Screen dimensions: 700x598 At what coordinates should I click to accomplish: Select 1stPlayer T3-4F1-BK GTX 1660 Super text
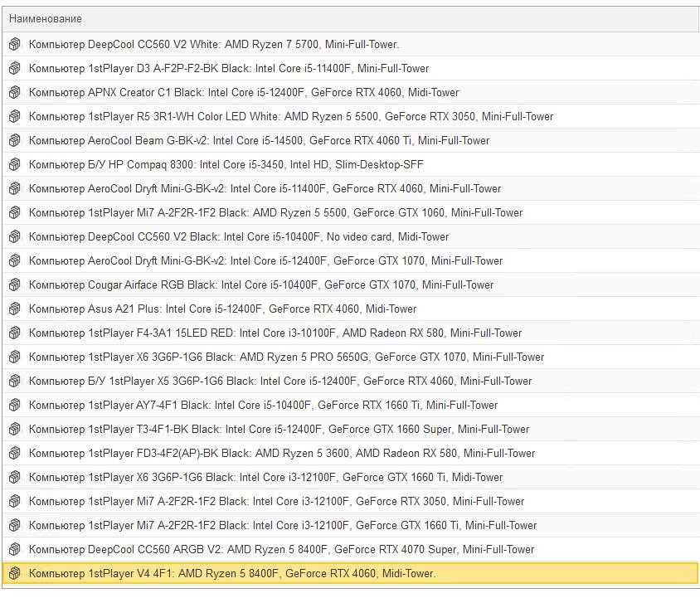[279, 430]
